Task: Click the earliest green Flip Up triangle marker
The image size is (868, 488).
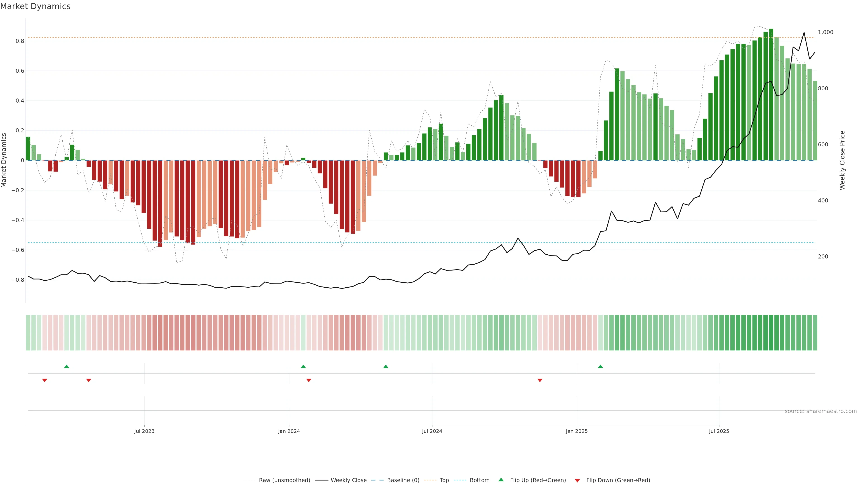Action: (x=67, y=366)
